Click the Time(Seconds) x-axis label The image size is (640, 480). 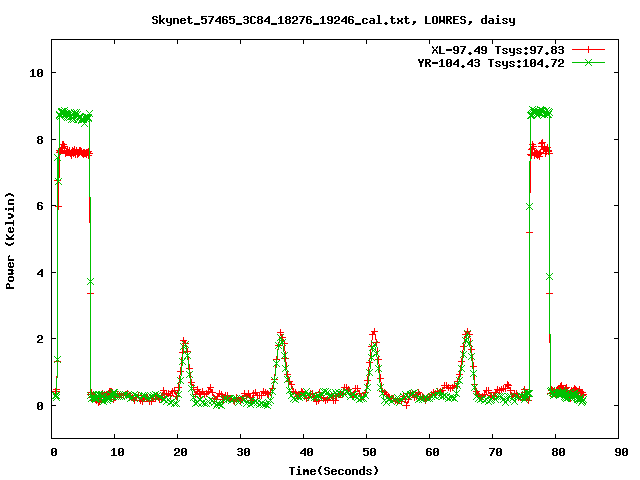click(334, 471)
